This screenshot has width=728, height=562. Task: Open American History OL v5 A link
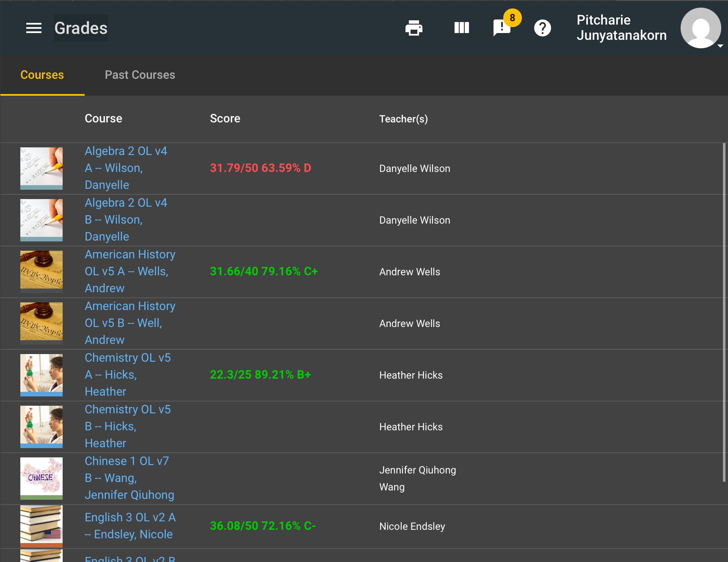tap(130, 271)
